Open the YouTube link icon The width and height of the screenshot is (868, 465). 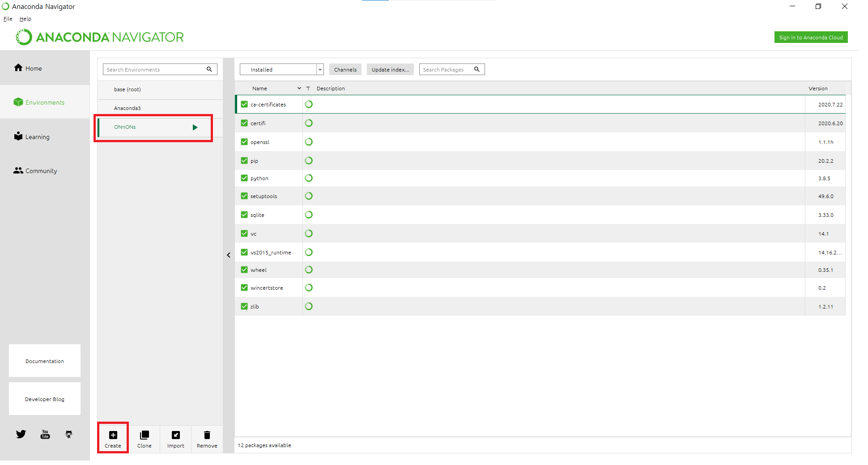coord(45,434)
